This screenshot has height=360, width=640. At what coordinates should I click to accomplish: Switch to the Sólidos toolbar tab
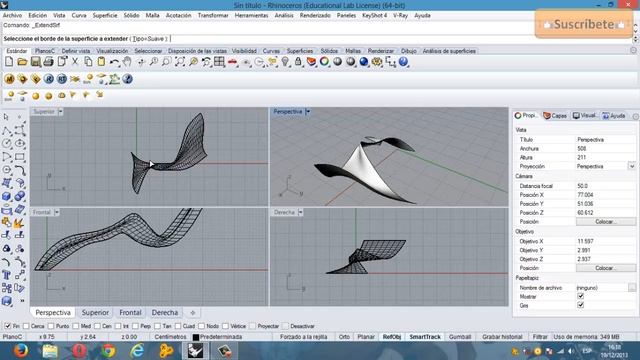pyautogui.click(x=329, y=51)
